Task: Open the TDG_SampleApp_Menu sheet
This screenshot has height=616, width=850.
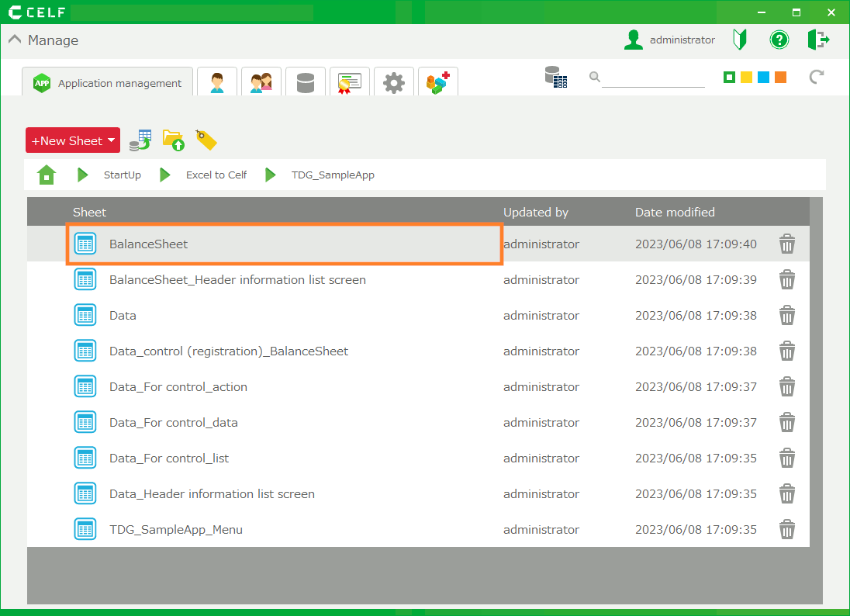Action: (175, 530)
